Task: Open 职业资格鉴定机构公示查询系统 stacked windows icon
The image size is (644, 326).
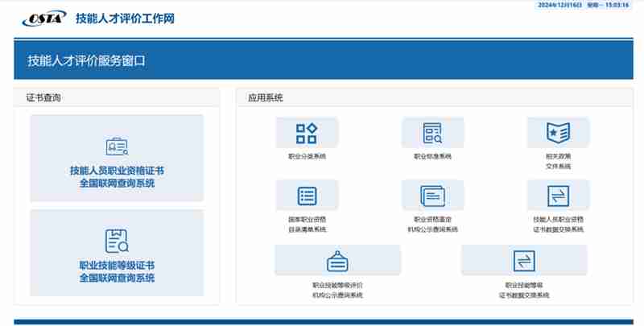Action: [432, 196]
